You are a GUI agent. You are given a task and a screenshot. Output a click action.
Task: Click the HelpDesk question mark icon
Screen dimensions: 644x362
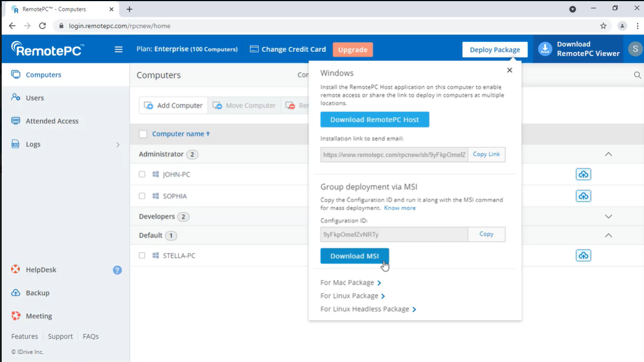click(118, 270)
